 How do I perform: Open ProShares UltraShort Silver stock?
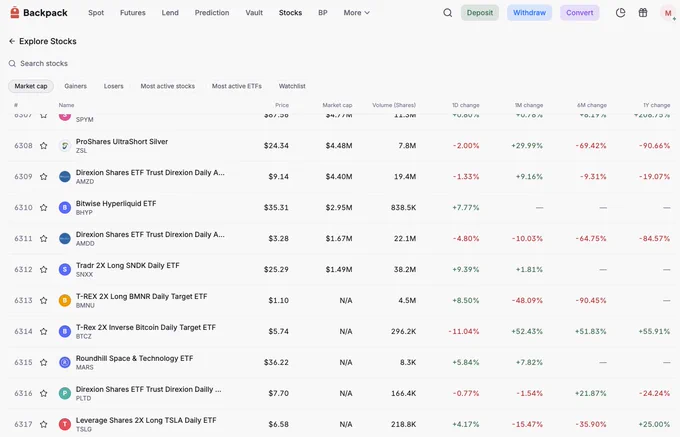tap(122, 141)
